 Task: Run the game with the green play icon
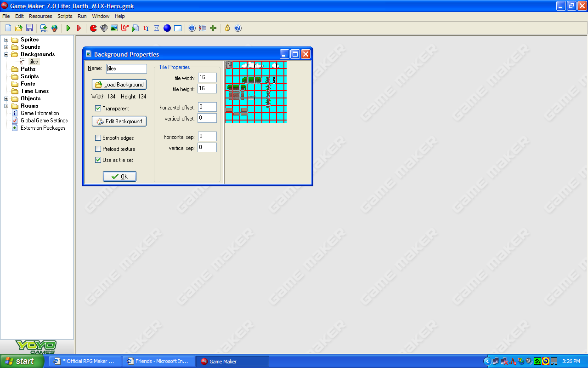[68, 28]
